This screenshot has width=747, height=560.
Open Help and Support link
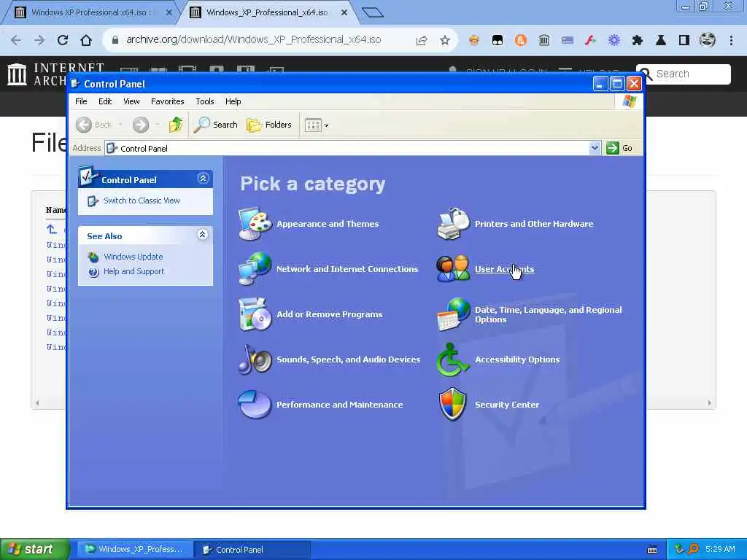pos(133,271)
